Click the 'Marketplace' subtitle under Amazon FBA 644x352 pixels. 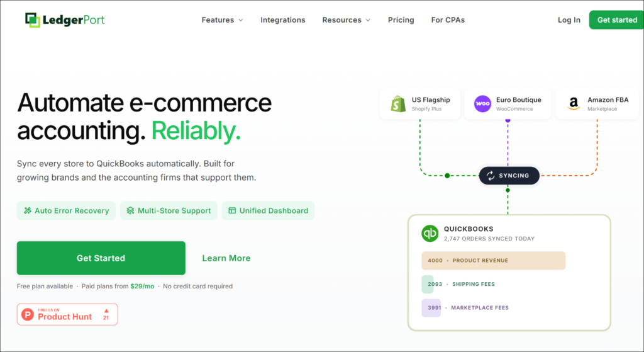click(x=602, y=109)
